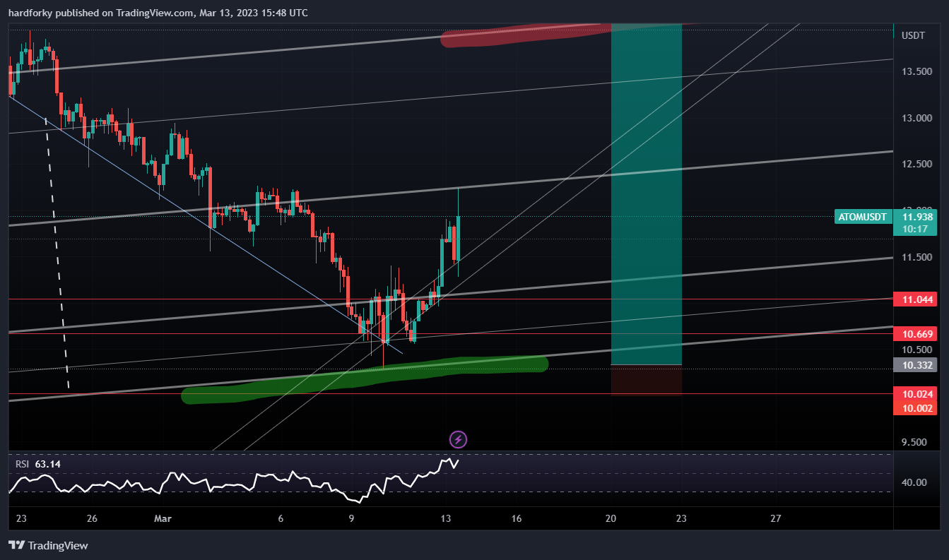Click the 26 date on time axis
The image size is (949, 560).
point(92,518)
